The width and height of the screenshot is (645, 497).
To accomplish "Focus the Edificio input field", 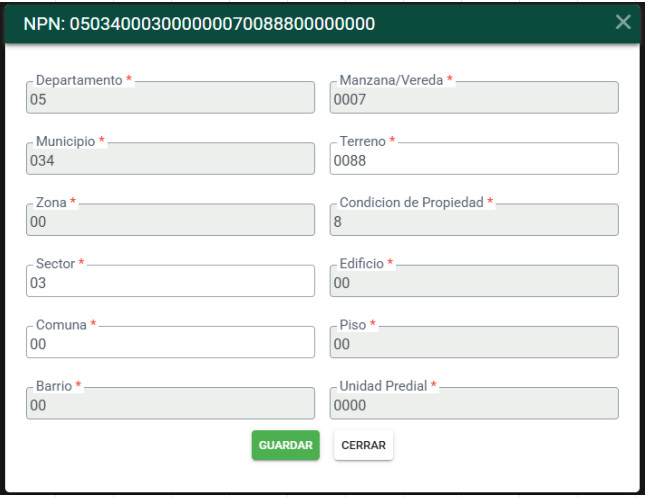I will (x=474, y=281).
